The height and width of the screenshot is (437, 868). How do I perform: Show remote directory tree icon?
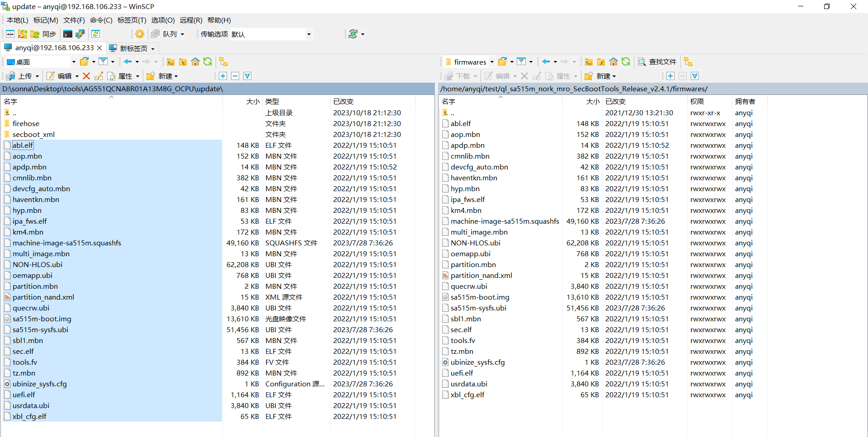click(x=688, y=62)
